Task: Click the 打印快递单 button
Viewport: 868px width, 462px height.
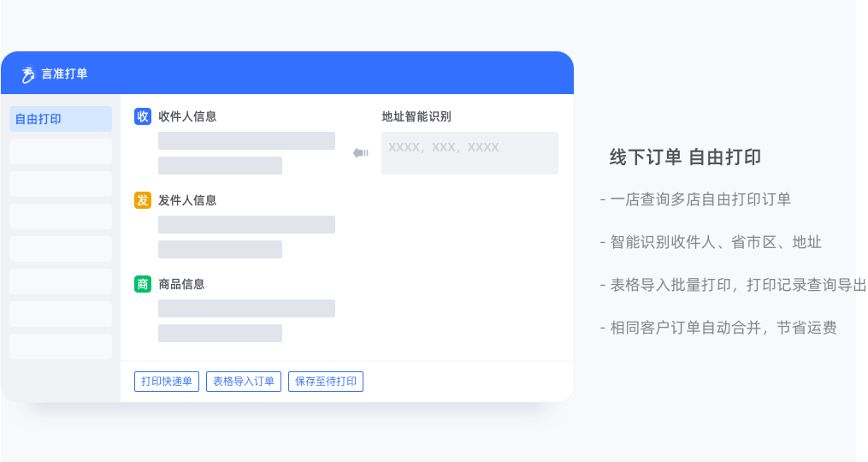Action: 167,381
